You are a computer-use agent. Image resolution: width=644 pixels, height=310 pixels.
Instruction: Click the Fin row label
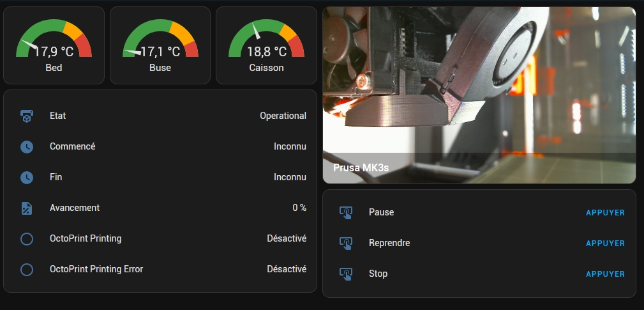tap(56, 177)
